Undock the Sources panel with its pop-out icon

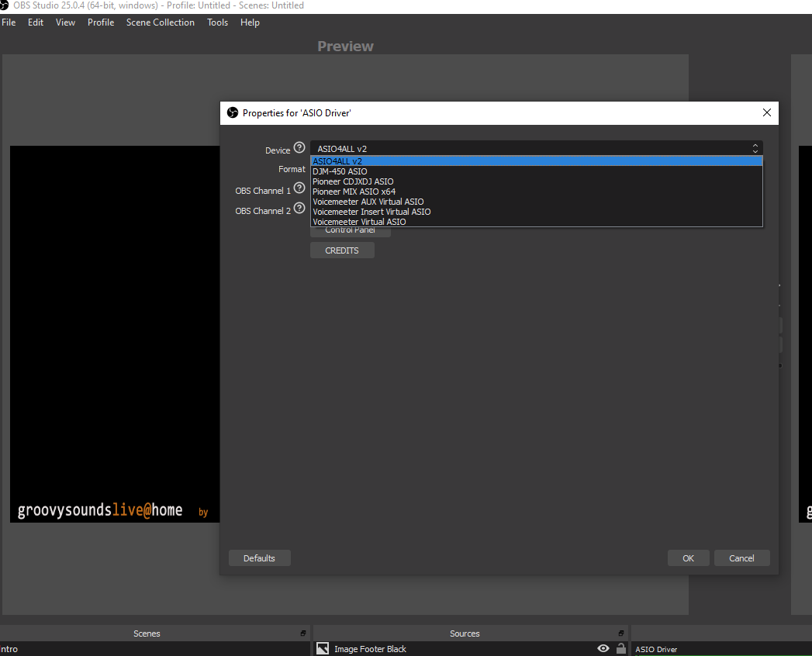[x=621, y=634]
